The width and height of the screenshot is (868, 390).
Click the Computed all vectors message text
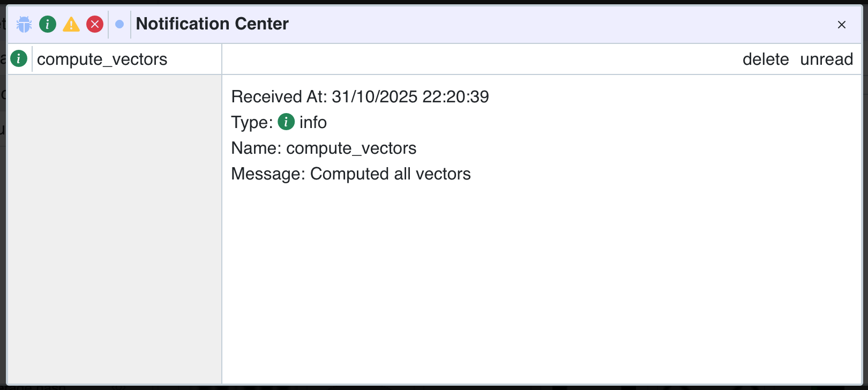[x=351, y=174]
